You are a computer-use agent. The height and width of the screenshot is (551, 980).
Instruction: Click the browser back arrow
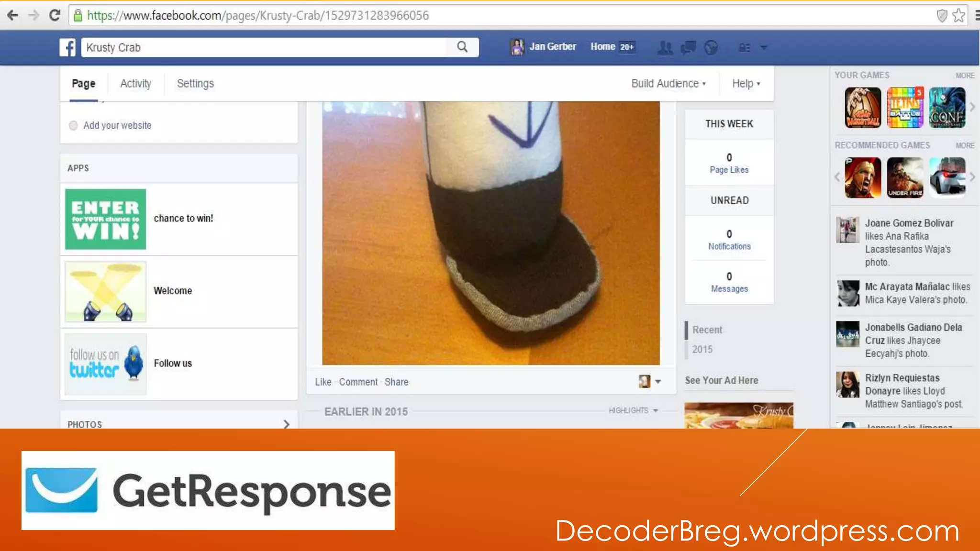[x=13, y=15]
